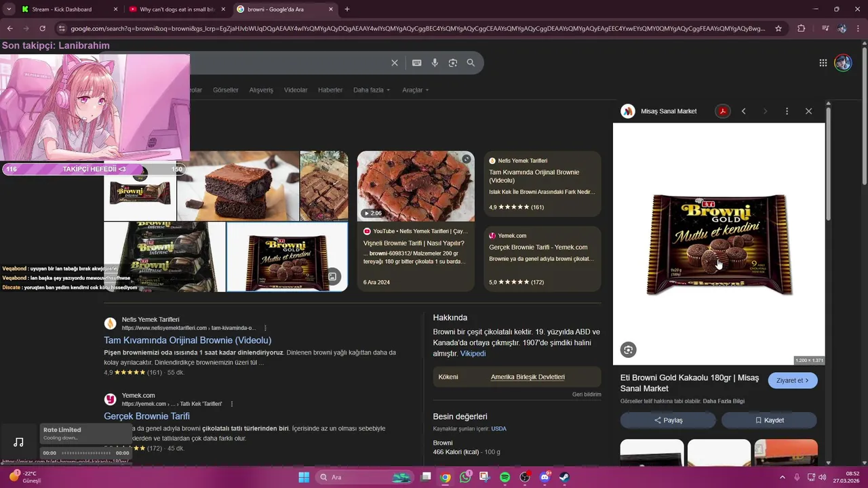Viewport: 868px width, 488px height.
Task: Open Amerika Birleşik Devletleri origin link
Action: coord(528,377)
